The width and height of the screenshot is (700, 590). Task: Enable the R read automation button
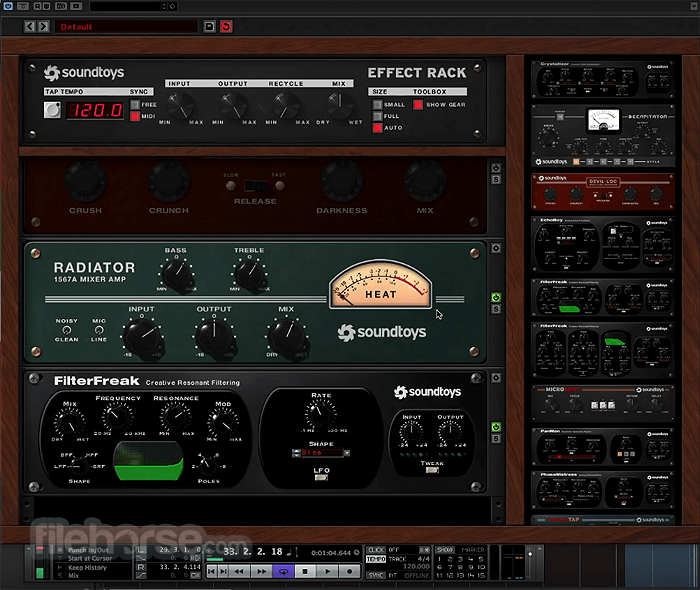(x=38, y=6)
